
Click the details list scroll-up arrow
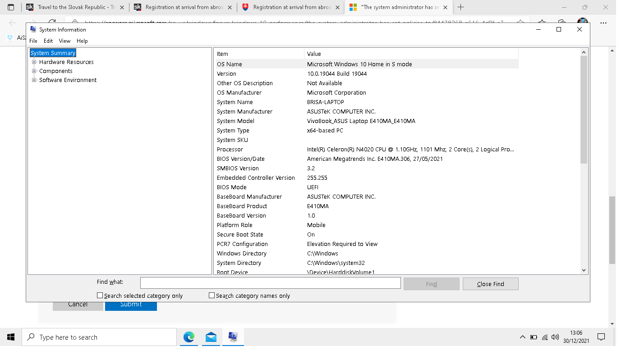(x=584, y=52)
